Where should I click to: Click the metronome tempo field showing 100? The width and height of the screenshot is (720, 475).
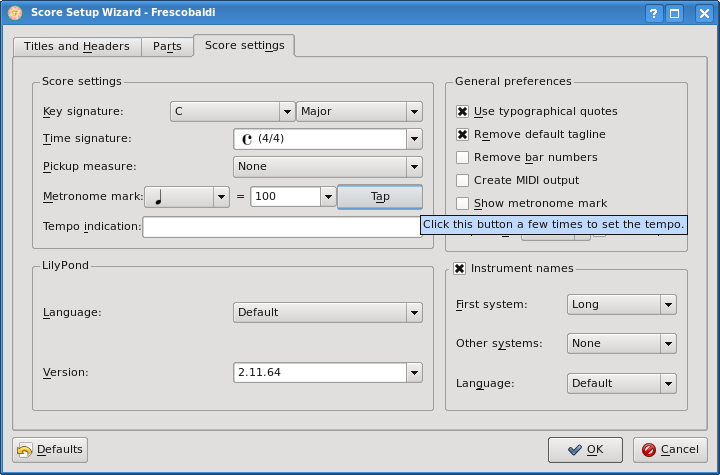tap(285, 197)
